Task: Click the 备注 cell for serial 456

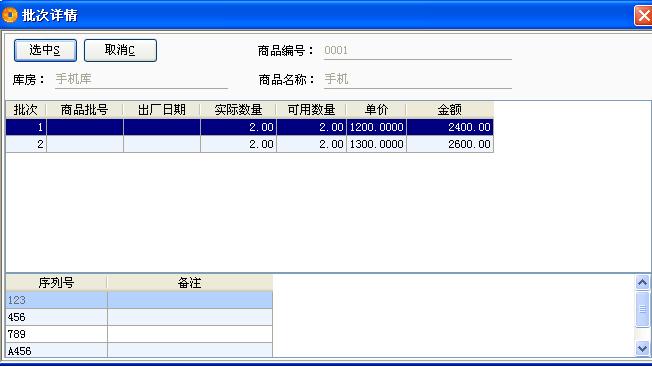Action: (190, 317)
